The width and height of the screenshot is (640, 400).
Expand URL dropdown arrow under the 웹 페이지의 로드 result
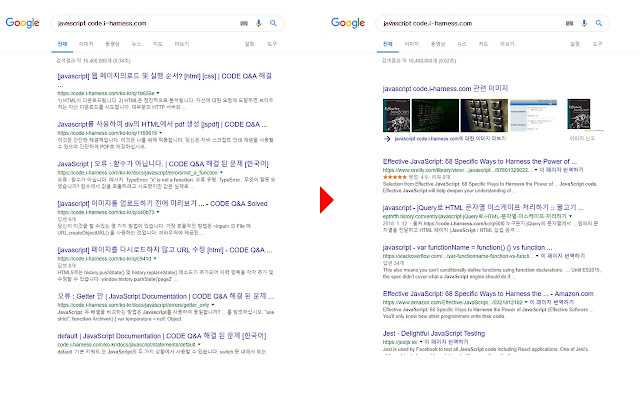pos(158,93)
